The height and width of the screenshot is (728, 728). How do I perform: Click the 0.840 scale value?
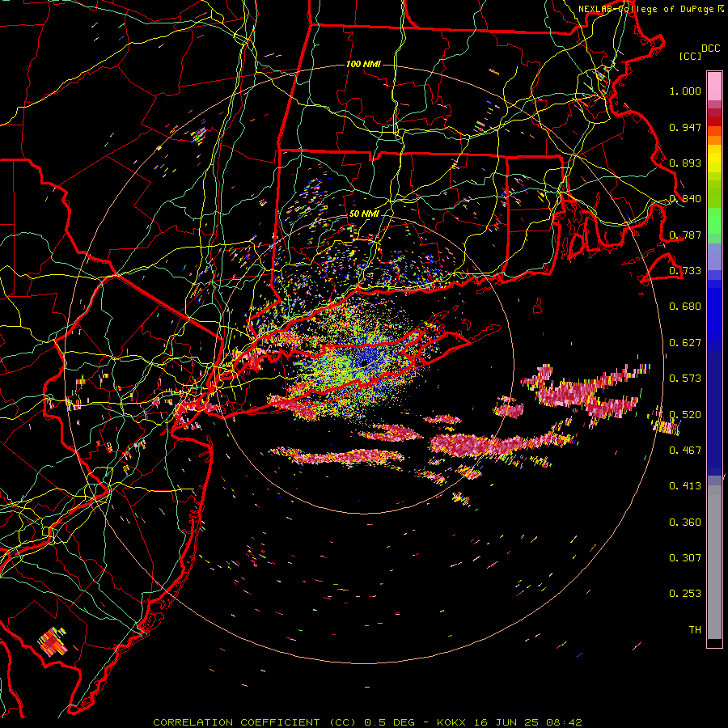click(685, 199)
